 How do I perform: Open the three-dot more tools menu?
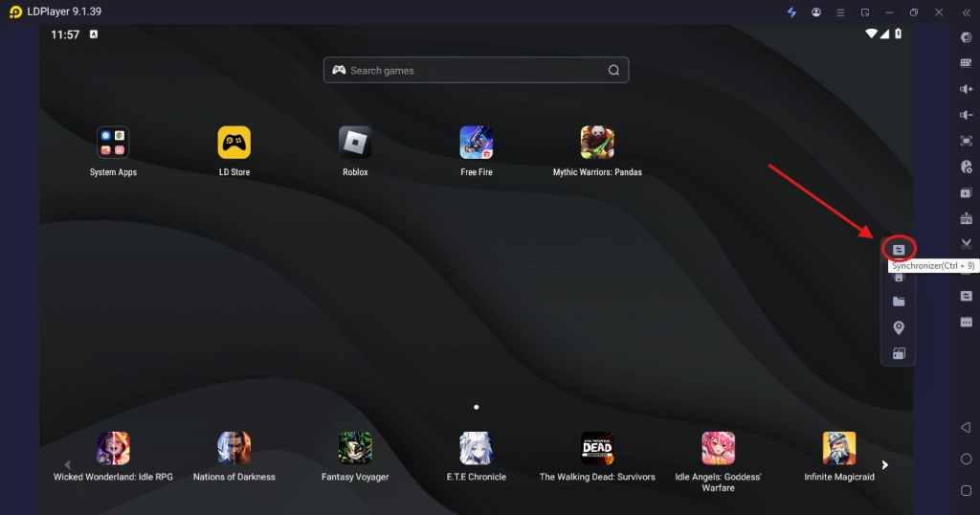click(966, 322)
